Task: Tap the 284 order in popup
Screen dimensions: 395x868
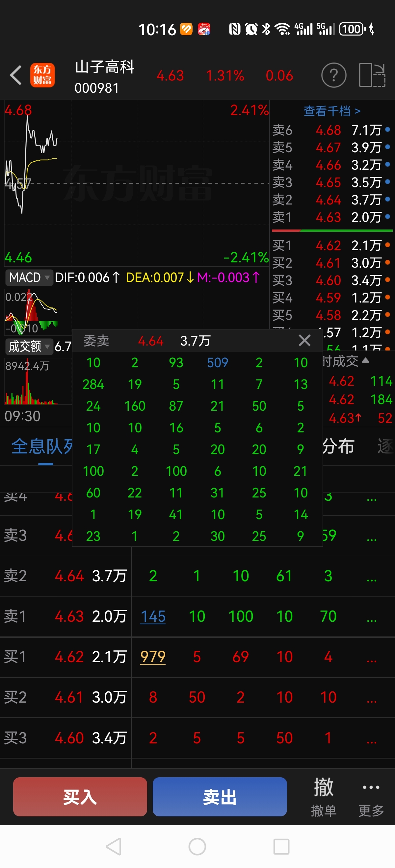Action: pyautogui.click(x=93, y=384)
